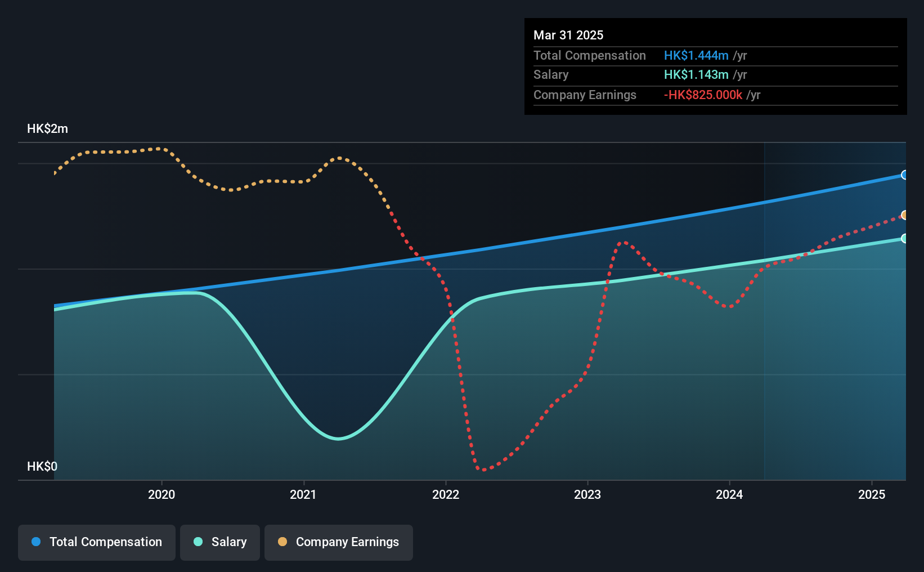Click the HK$1.444m total compensation value

696,56
